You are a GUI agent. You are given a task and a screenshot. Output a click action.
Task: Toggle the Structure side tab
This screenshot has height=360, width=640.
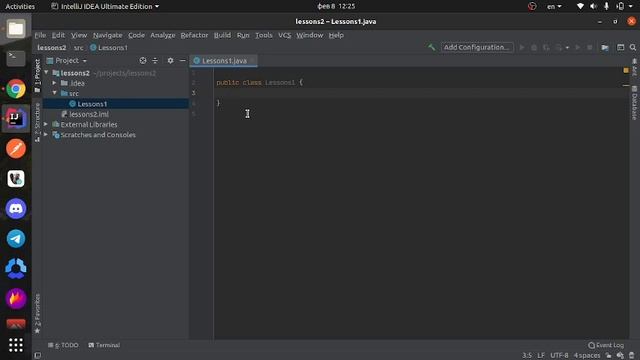click(37, 122)
